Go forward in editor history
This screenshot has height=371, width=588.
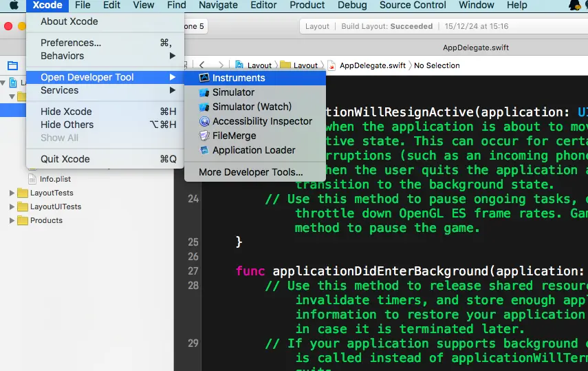[221, 65]
